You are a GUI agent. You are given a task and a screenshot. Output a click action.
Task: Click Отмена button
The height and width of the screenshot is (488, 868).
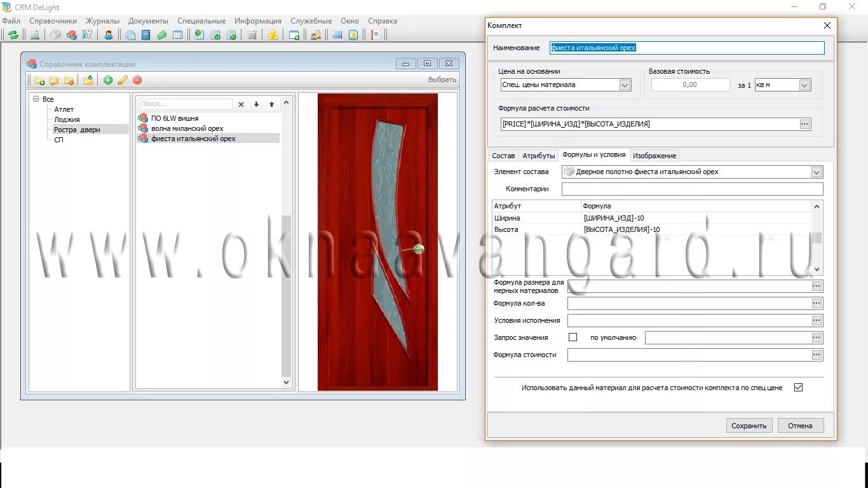[801, 426]
